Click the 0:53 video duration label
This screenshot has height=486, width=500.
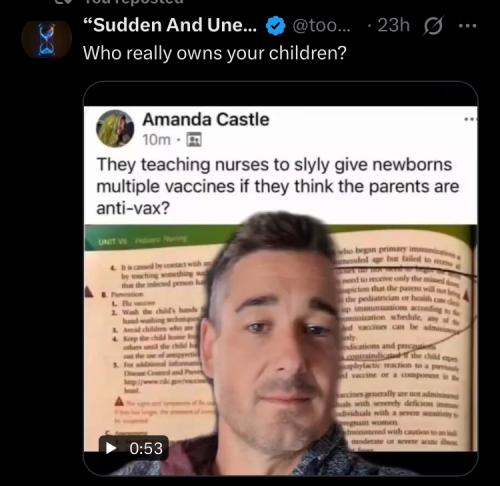[x=146, y=449]
